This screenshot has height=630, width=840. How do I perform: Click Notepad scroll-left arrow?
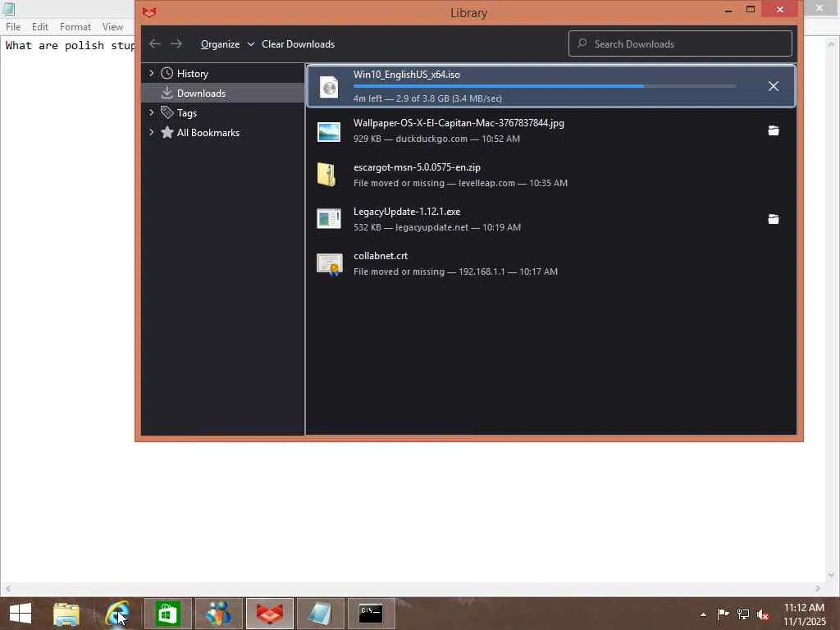(x=7, y=588)
